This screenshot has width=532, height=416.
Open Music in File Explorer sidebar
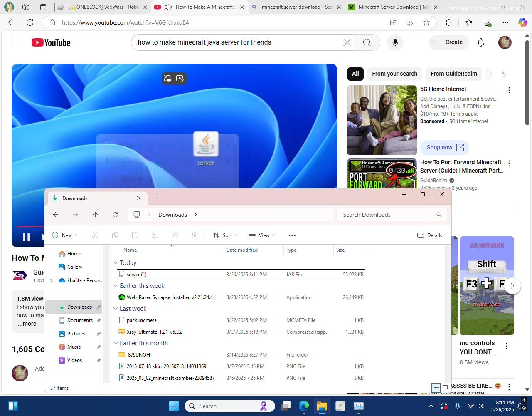click(74, 347)
